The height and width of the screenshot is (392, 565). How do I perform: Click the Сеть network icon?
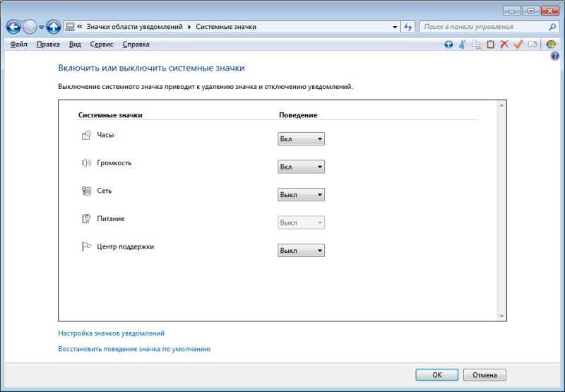coord(86,191)
